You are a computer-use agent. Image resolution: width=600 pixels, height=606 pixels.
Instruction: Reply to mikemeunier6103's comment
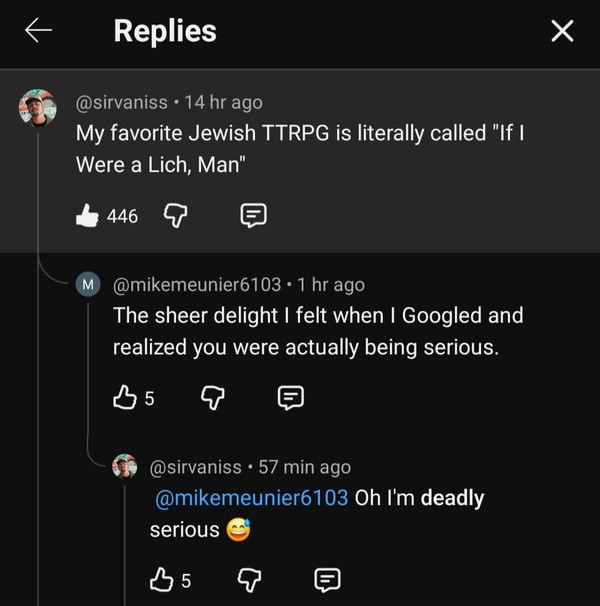[x=289, y=398]
